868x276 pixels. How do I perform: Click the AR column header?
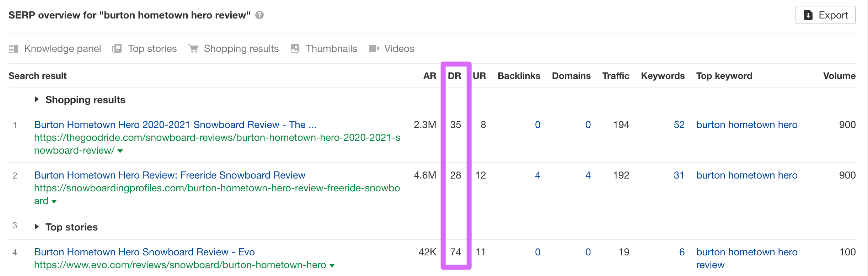[x=430, y=76]
